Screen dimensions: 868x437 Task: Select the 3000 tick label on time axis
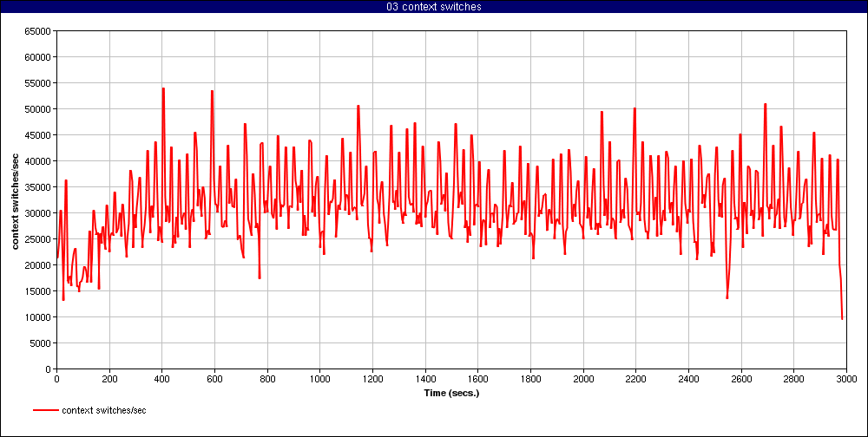[x=846, y=379]
